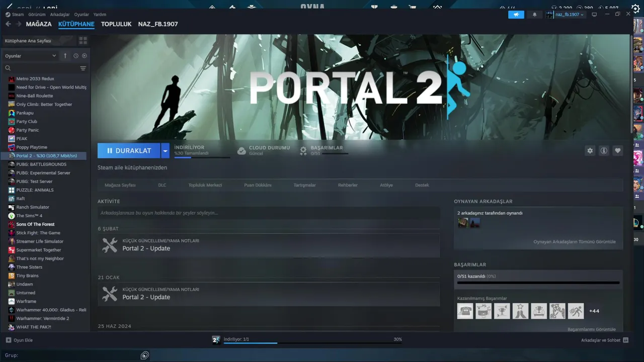The image size is (644, 362).
Task: Open the NAZ_FB.1907 profile tab
Action: (158, 24)
